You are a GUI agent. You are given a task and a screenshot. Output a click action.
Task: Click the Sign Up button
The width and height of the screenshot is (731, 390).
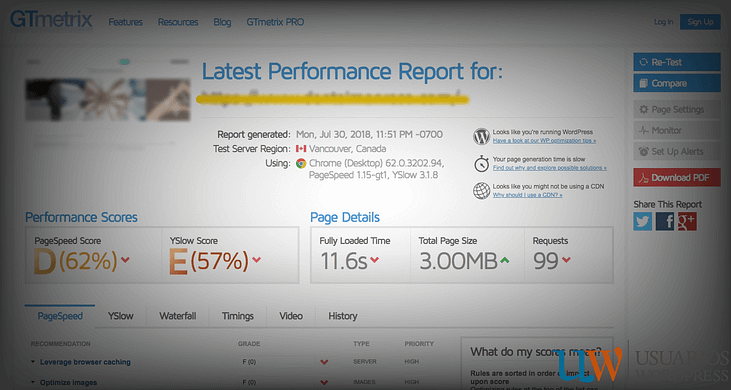click(x=700, y=22)
